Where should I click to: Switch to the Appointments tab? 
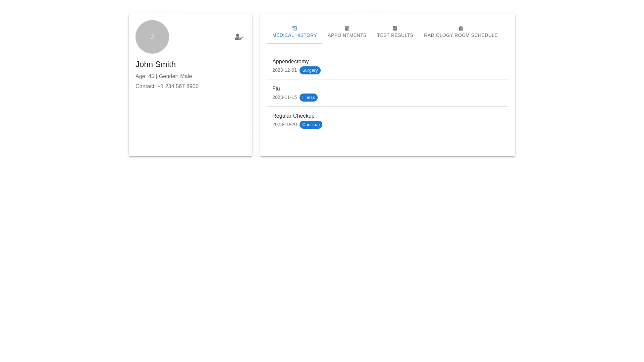pos(347,35)
